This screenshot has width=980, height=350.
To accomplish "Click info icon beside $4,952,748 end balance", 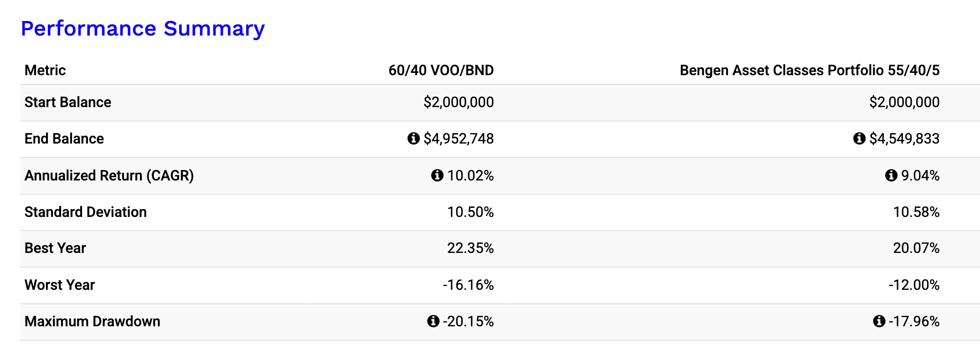I will coord(413,138).
